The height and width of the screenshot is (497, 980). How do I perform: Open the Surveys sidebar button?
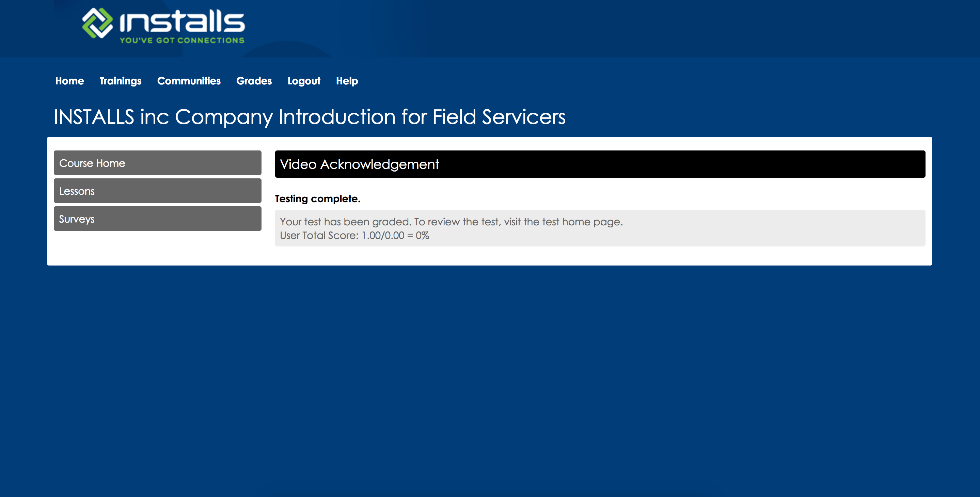coord(157,219)
